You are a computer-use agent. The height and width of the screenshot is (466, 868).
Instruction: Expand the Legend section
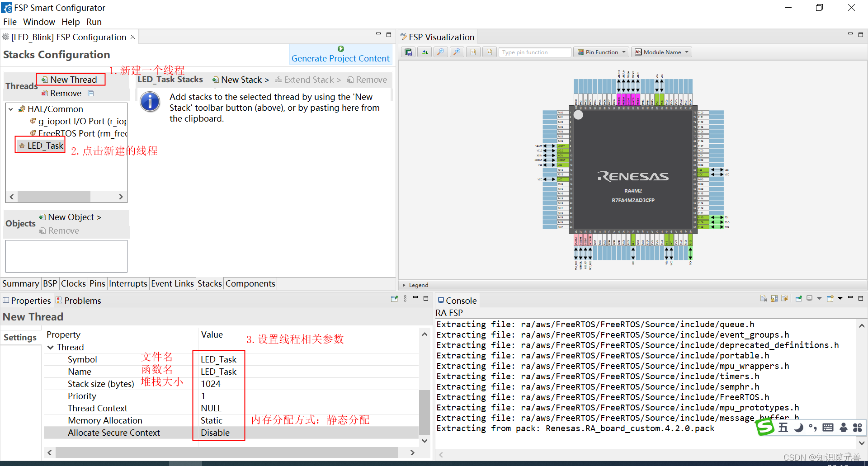404,285
